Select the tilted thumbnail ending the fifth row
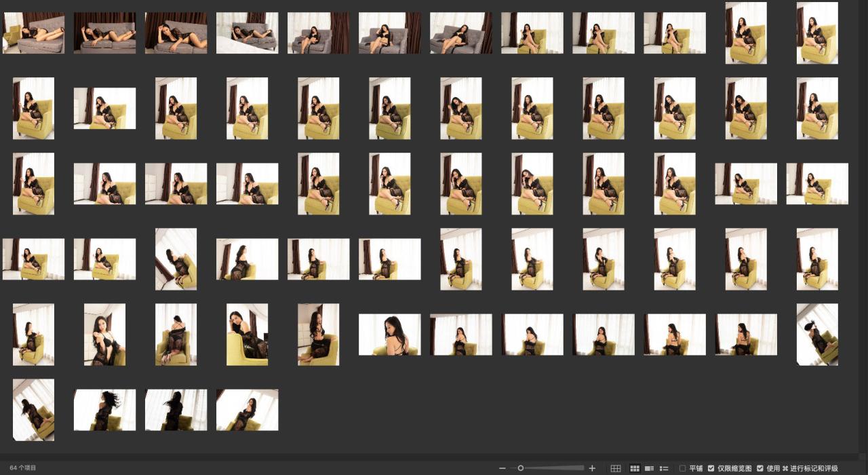868x475 pixels. tap(816, 334)
